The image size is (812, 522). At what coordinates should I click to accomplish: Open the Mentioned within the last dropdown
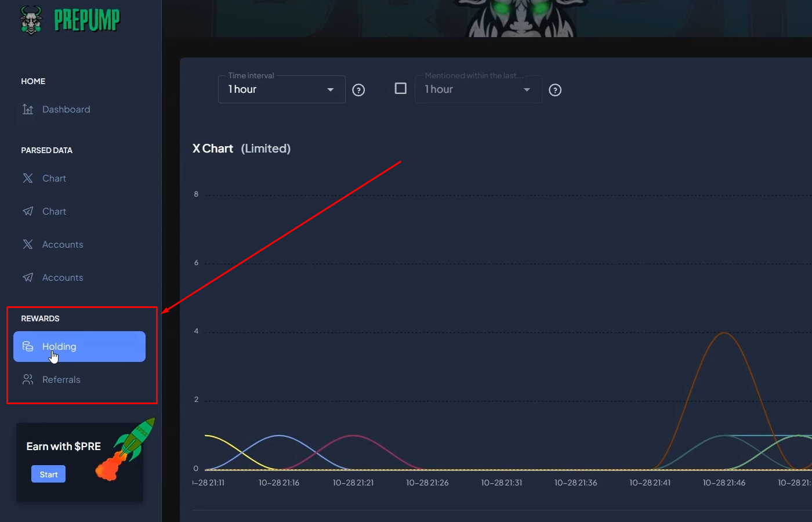pos(478,89)
